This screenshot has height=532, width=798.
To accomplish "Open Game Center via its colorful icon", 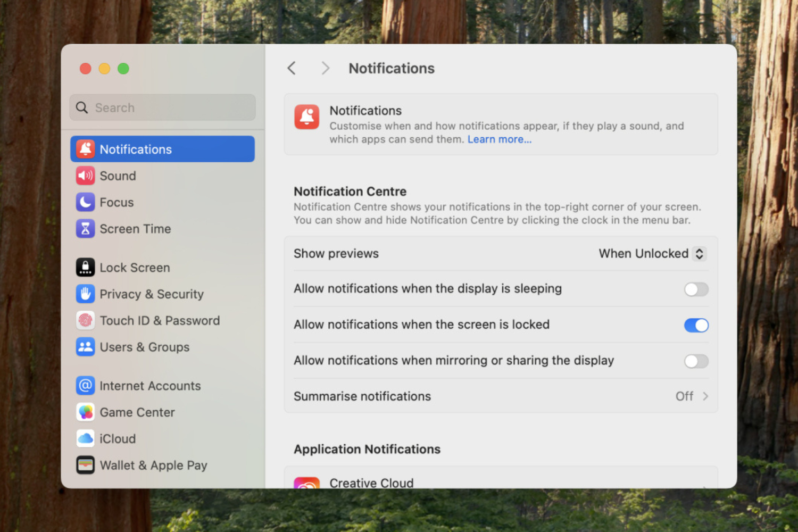I will (x=85, y=412).
